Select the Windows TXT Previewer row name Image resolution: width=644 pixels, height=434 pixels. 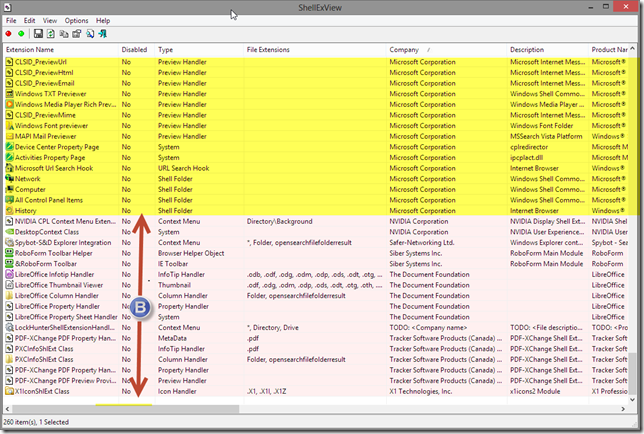(51, 94)
